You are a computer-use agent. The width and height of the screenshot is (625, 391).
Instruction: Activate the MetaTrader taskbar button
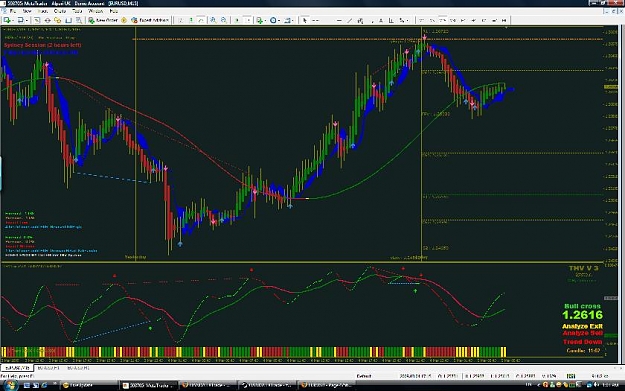click(x=149, y=385)
